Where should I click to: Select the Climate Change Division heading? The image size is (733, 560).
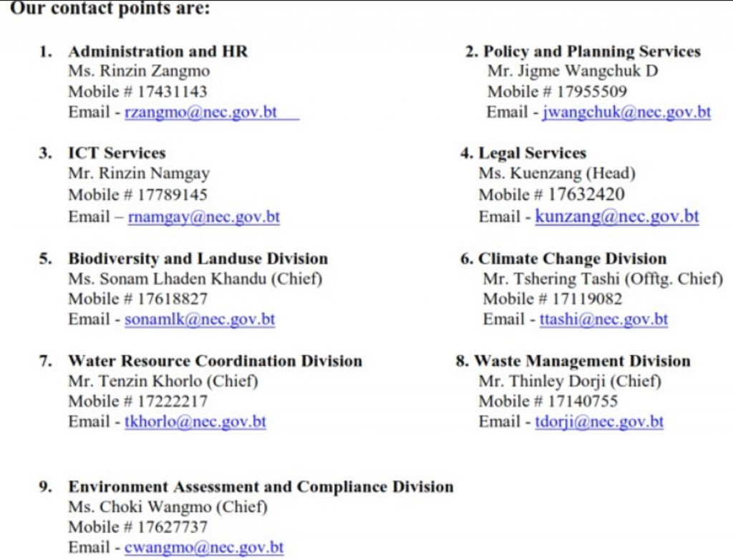click(x=572, y=259)
